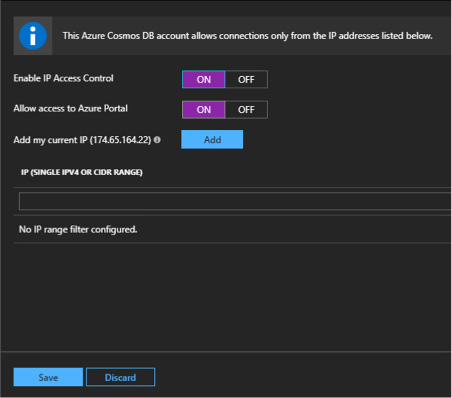Discard the pending changes

click(120, 377)
